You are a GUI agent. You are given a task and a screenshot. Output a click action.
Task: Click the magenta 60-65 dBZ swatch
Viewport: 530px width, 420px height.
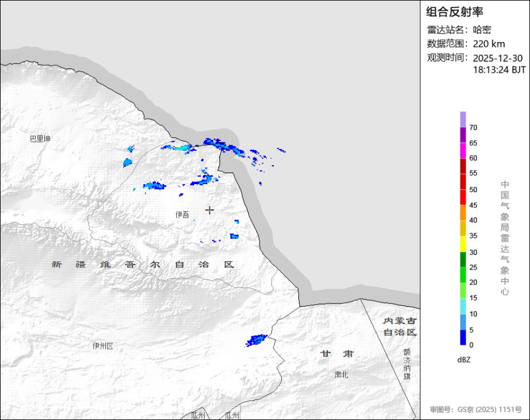(x=463, y=150)
